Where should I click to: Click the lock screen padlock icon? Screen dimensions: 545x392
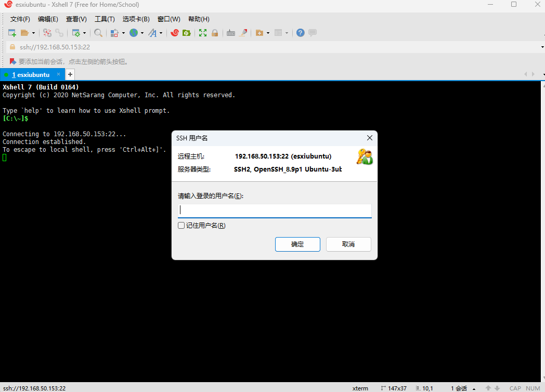[x=215, y=33]
